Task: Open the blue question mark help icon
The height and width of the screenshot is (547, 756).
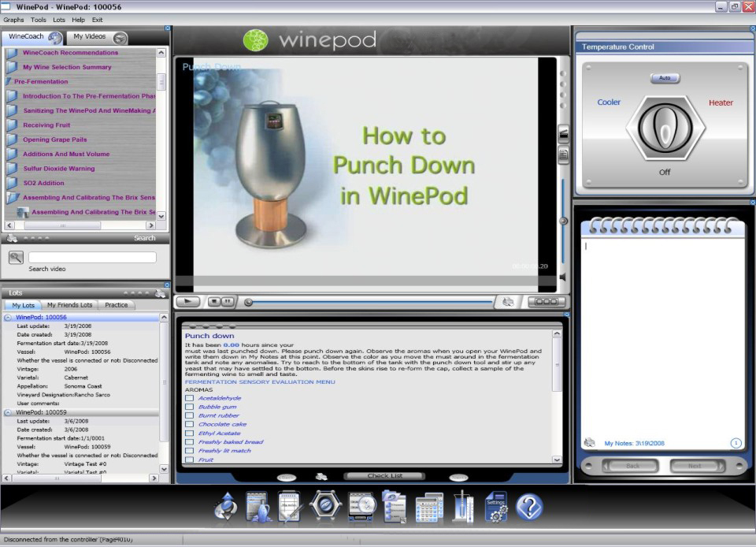Action: coord(529,507)
